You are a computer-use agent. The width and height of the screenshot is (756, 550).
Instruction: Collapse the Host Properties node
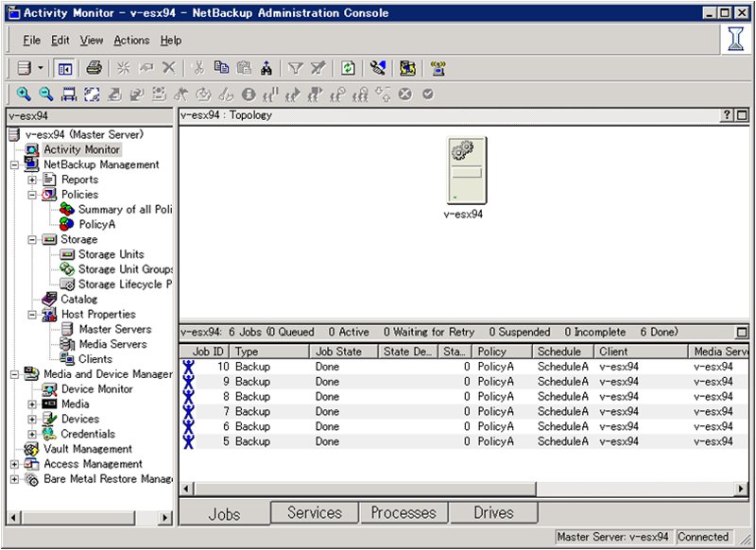(x=32, y=315)
